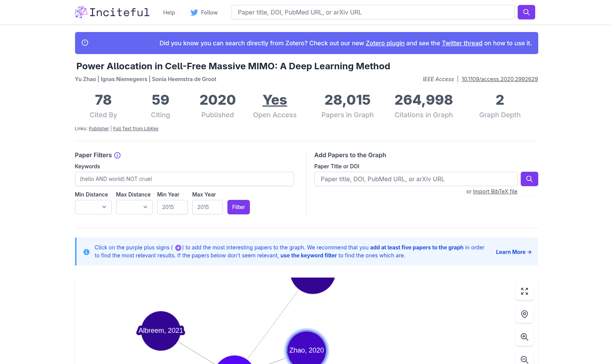Click the Inciteful logo icon
The image size is (611, 364).
pos(81,12)
